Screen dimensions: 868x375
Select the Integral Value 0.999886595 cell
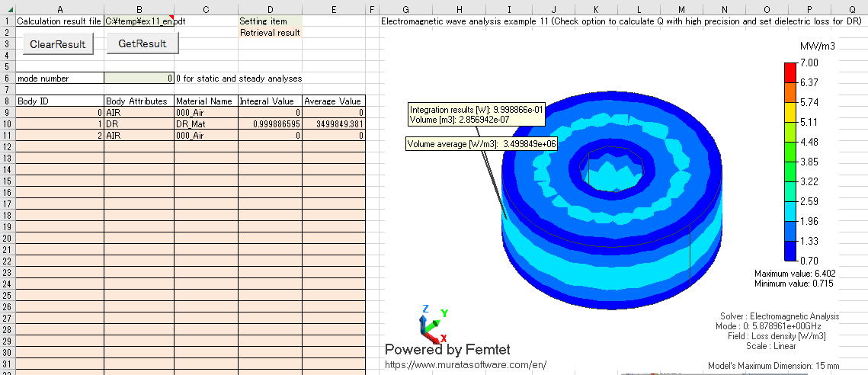pos(270,123)
